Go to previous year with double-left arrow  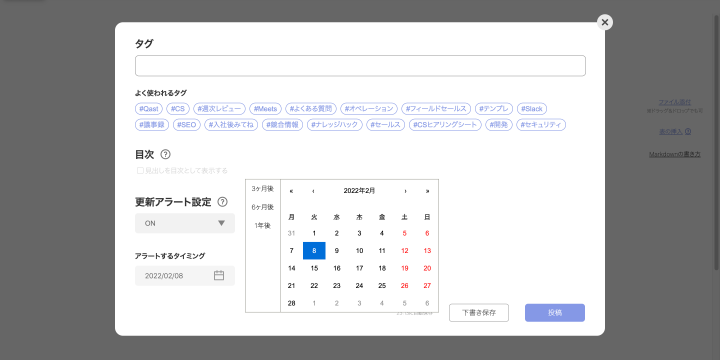[x=292, y=191]
